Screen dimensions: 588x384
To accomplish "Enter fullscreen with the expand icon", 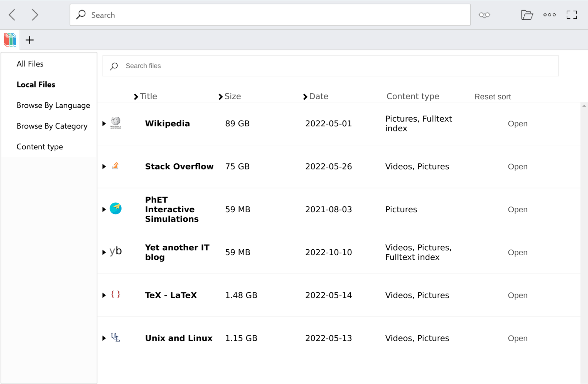I will pos(571,15).
